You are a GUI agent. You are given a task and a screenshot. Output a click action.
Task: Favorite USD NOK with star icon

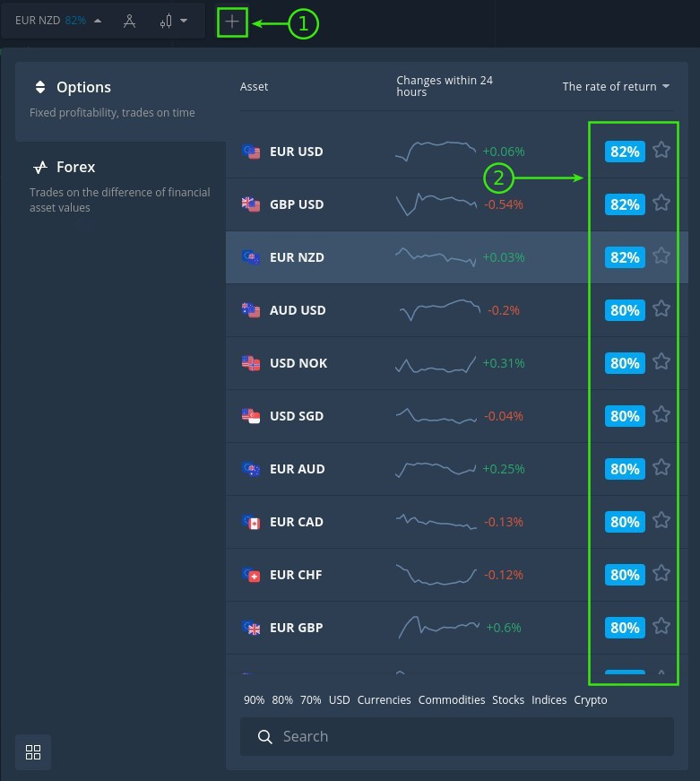click(661, 361)
